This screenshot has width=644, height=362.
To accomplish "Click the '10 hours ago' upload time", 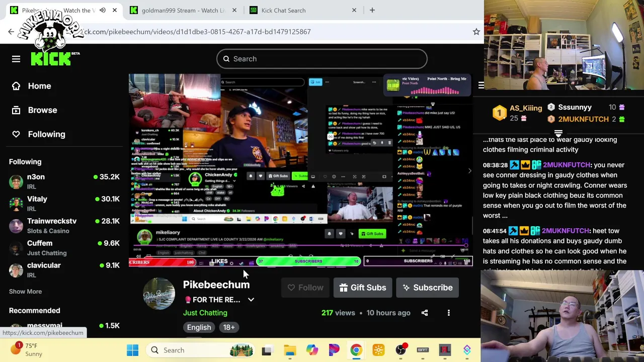I will click(x=388, y=313).
